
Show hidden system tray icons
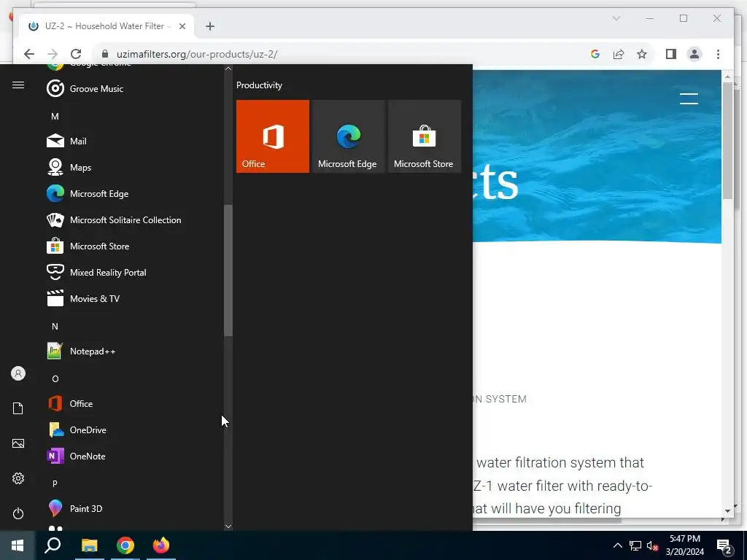click(617, 545)
